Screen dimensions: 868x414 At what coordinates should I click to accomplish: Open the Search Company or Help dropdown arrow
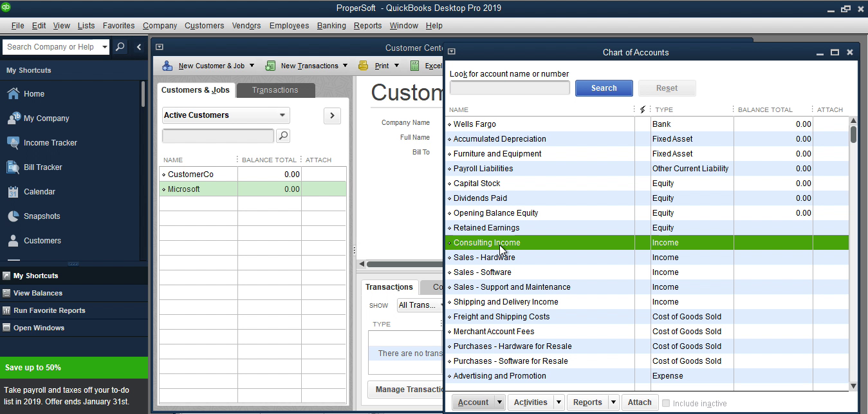coord(105,47)
